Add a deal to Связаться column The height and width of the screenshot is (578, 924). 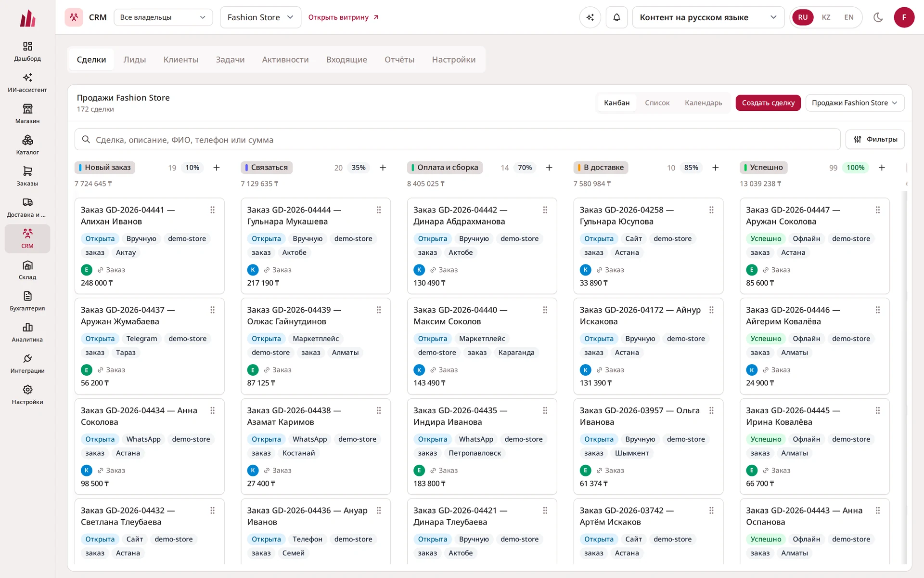pos(383,168)
